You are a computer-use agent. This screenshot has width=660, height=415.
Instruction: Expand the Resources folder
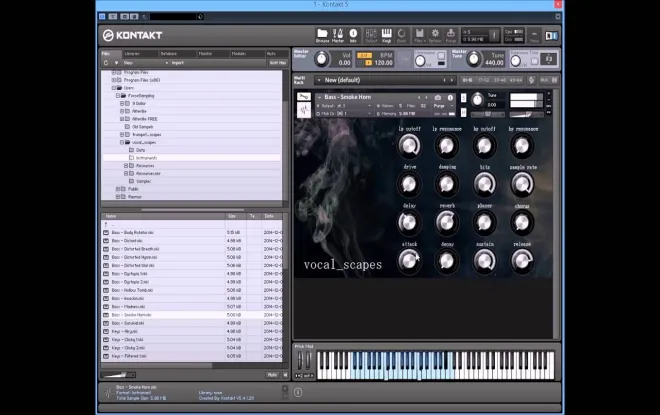tap(125, 165)
